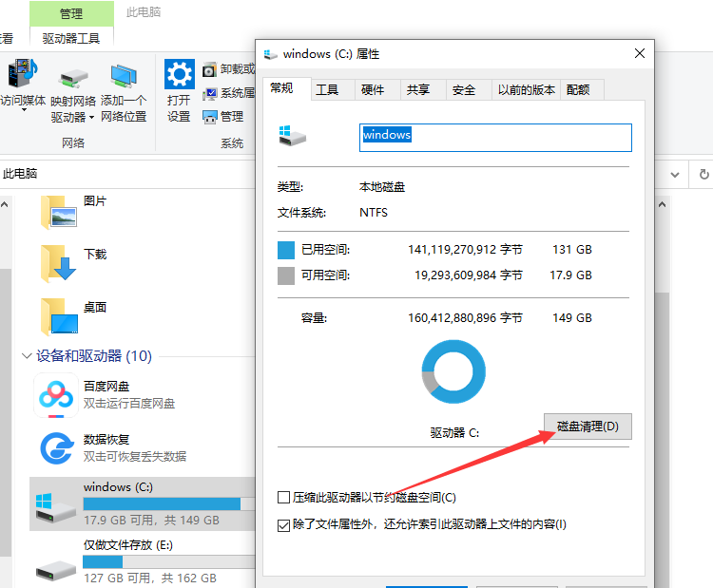Open the Access media icon in the ribbon

tap(22, 73)
